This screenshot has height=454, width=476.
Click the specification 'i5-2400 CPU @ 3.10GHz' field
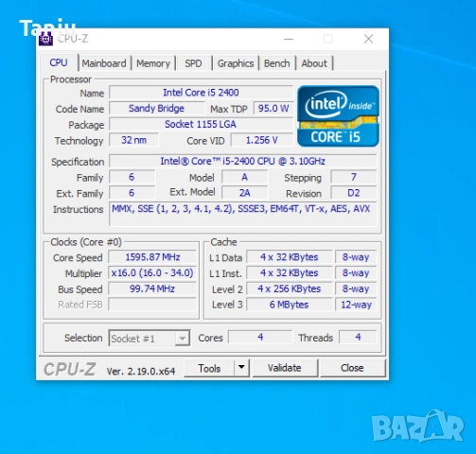click(243, 161)
